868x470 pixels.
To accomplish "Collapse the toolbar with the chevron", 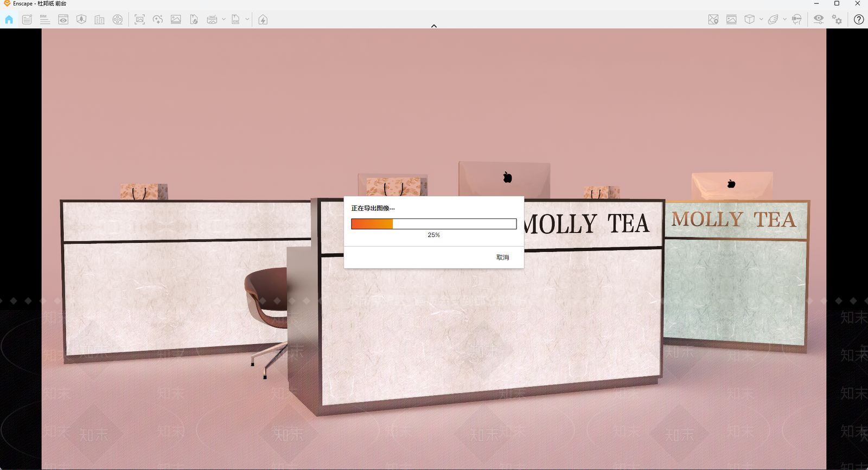I will click(434, 26).
